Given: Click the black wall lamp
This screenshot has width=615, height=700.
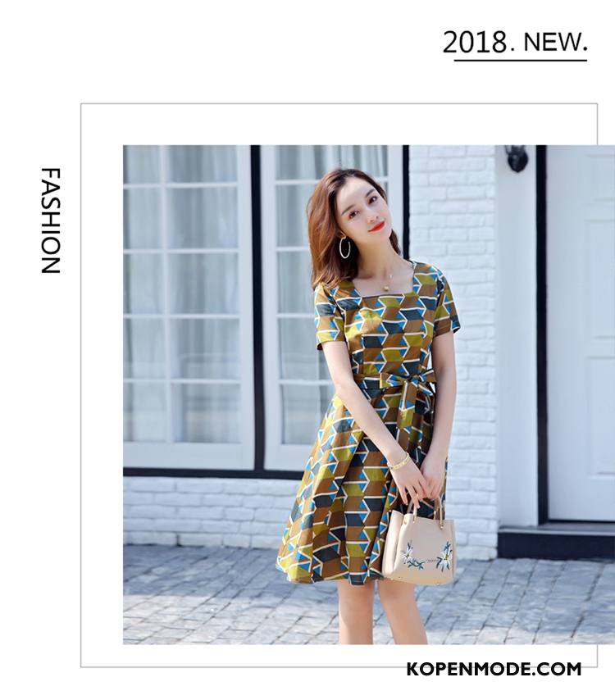Looking at the screenshot, I should click(517, 158).
